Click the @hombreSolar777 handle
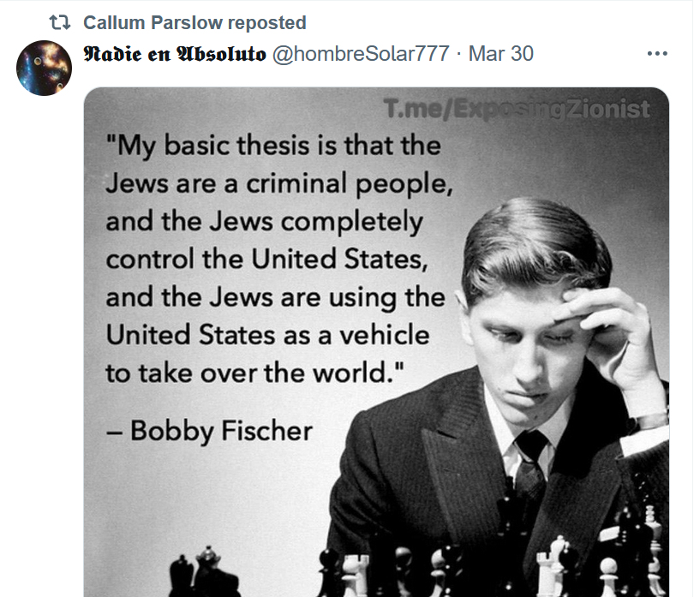Image resolution: width=700 pixels, height=597 pixels. pos(360,54)
